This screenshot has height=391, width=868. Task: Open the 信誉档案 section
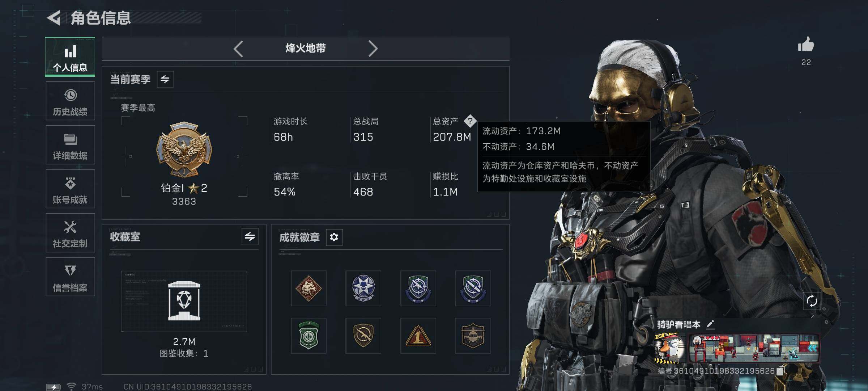(70, 277)
